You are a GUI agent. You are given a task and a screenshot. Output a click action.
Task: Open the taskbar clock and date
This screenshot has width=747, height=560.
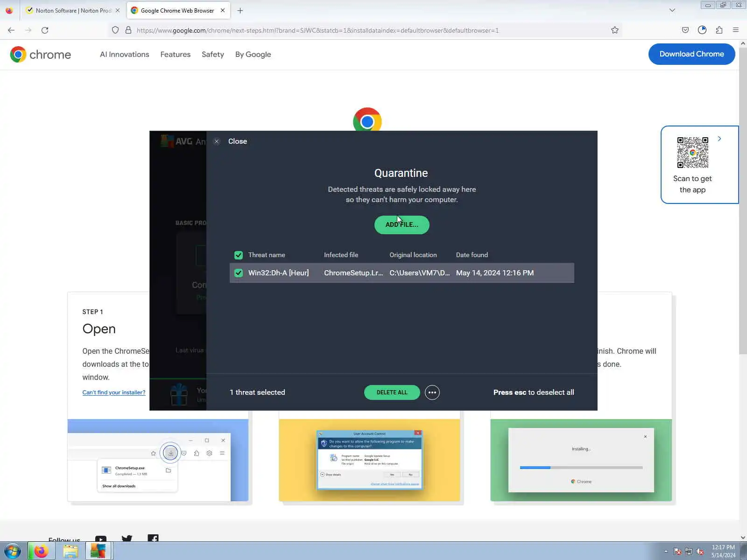(x=723, y=551)
